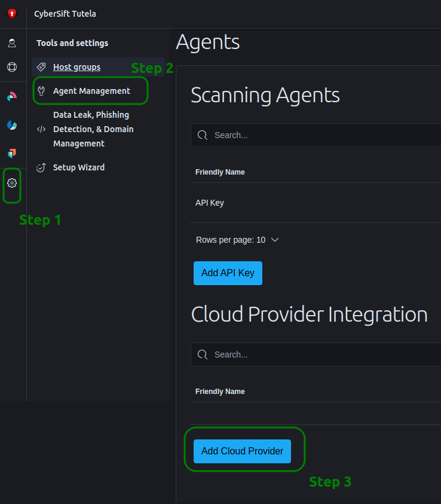Focus the Cloud Provider Integration search field
Screen dimensions: 441x504
click(x=316, y=355)
